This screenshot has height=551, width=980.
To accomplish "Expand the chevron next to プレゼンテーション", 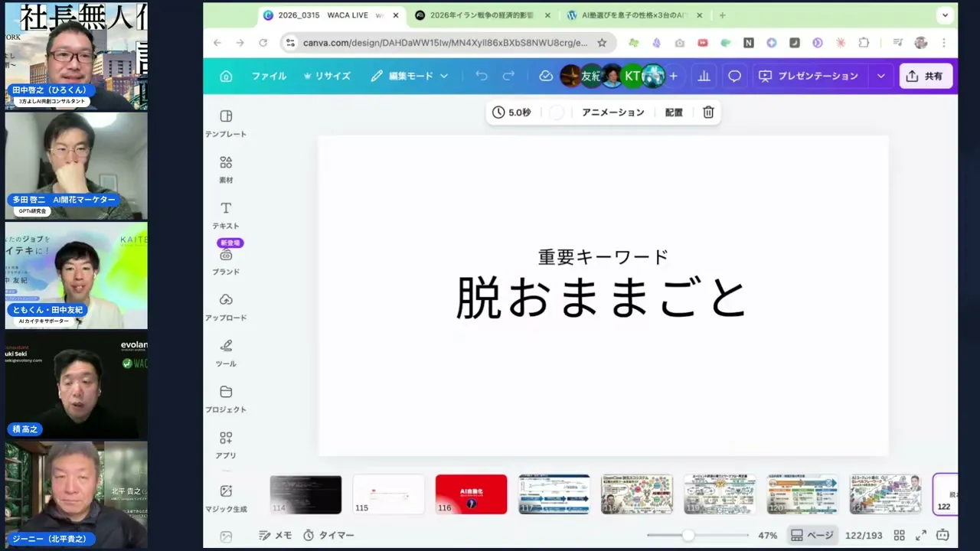I will [x=880, y=76].
